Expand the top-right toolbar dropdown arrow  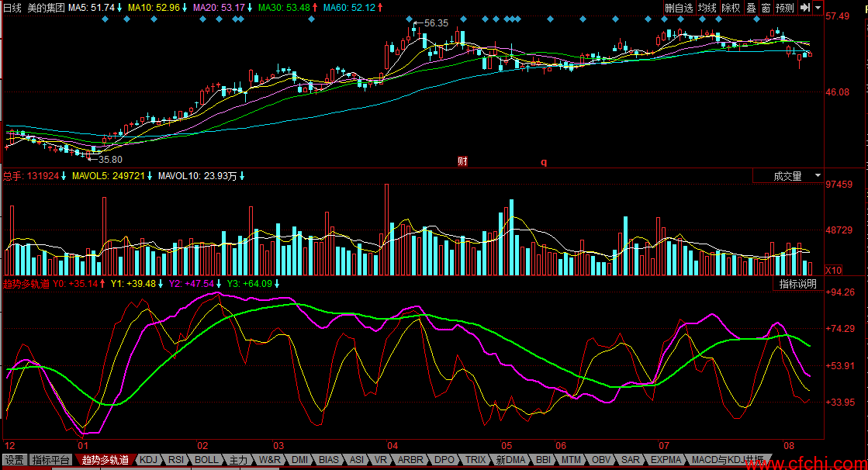point(818,8)
